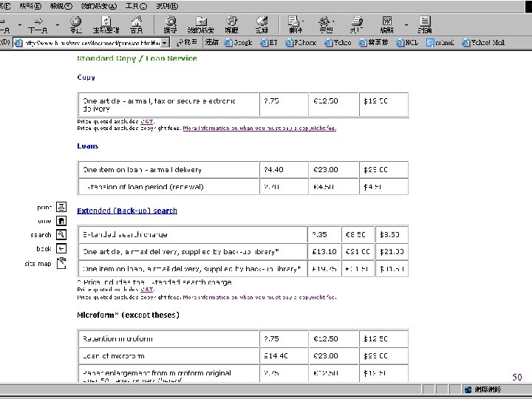Click the page's back arrow icon
This screenshot has width=532, height=399.
pyautogui.click(x=61, y=248)
